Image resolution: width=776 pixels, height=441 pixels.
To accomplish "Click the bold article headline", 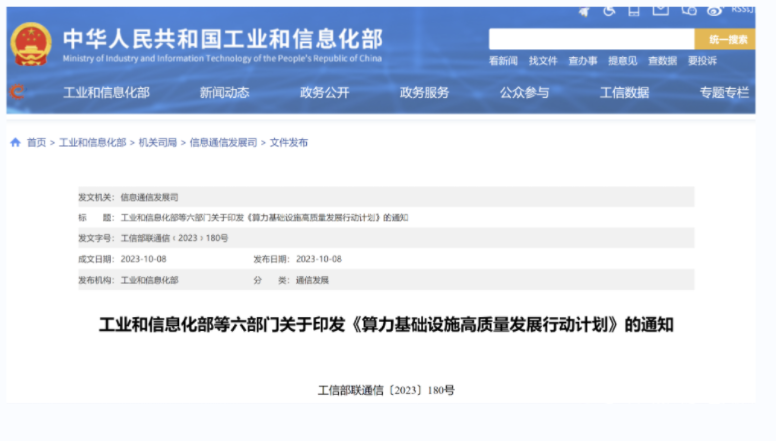I will click(386, 325).
